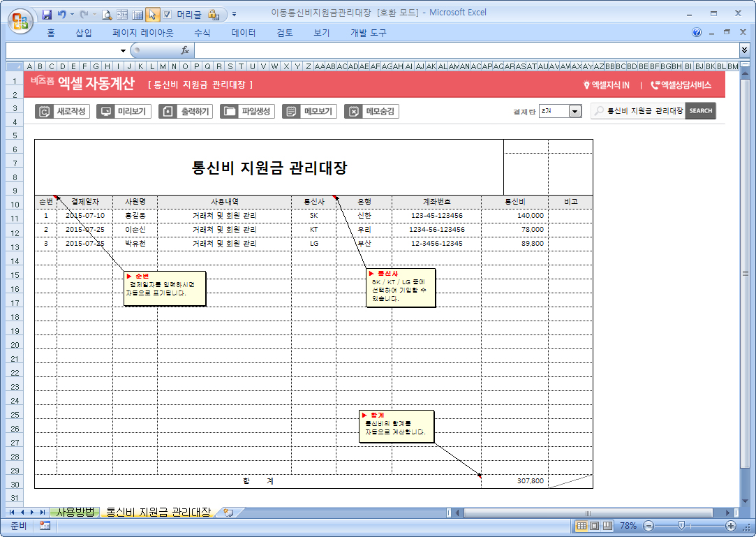Click the 메모보기 button
The width and height of the screenshot is (756, 537).
pos(309,112)
